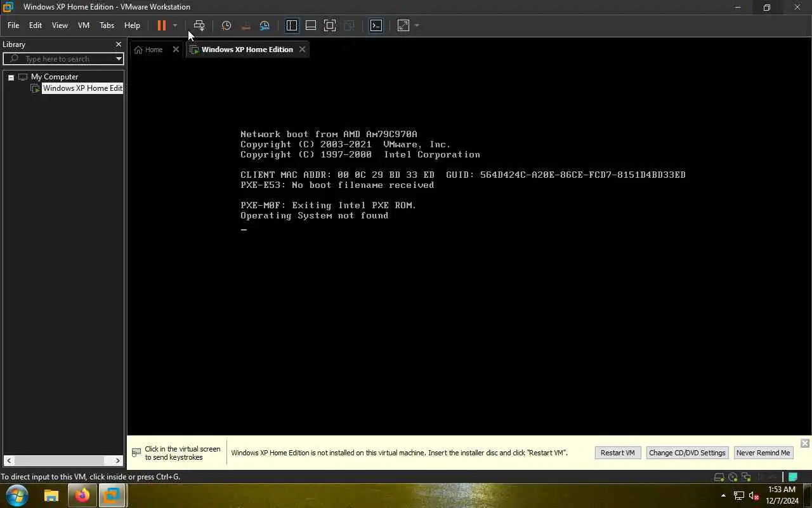Image resolution: width=812 pixels, height=508 pixels.
Task: Select My Computer in the library
Action: [55, 77]
